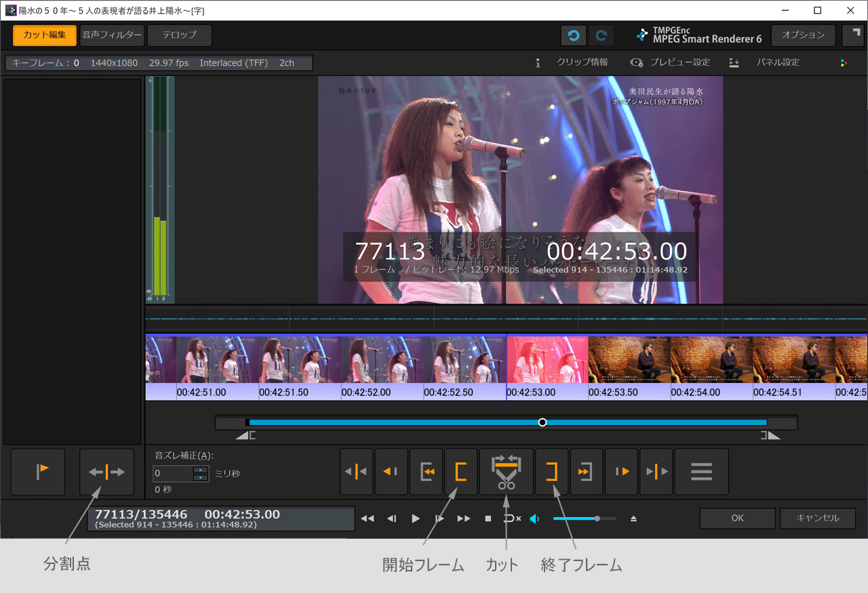
Task: Click the fast forward button
Action: [x=464, y=518]
